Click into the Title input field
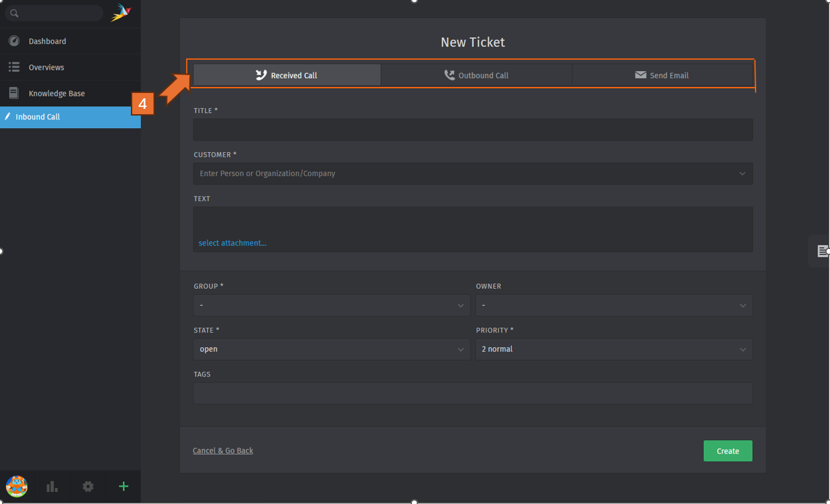830x504 pixels. coord(472,129)
